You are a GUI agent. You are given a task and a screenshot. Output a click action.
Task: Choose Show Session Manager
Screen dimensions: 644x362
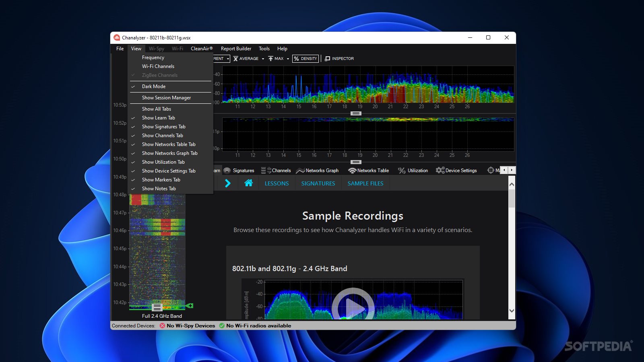pos(171,98)
